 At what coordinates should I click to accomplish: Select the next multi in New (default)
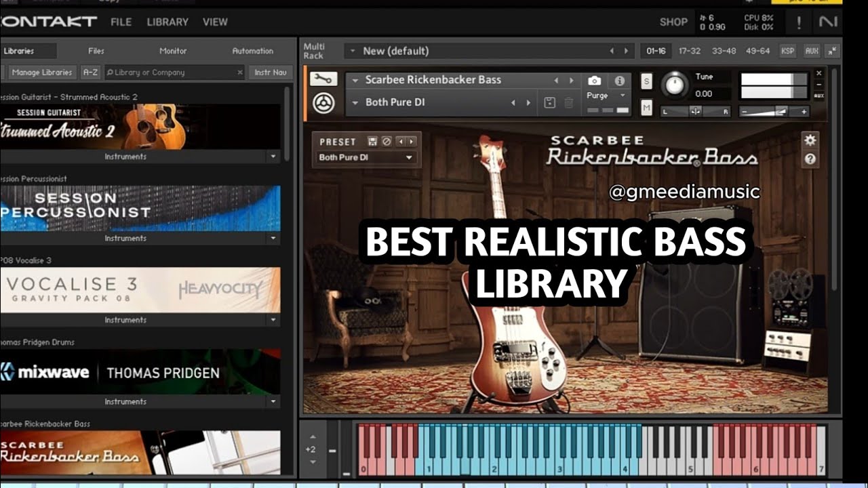pos(626,51)
